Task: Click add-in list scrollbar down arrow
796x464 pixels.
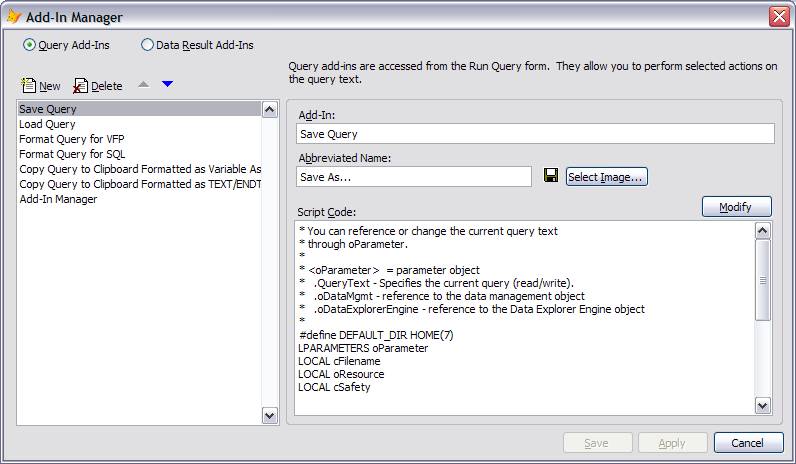Action: click(x=270, y=416)
